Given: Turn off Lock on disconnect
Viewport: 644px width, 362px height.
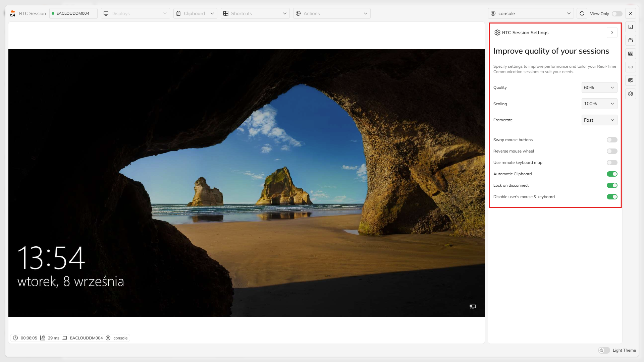Looking at the screenshot, I should tap(612, 185).
